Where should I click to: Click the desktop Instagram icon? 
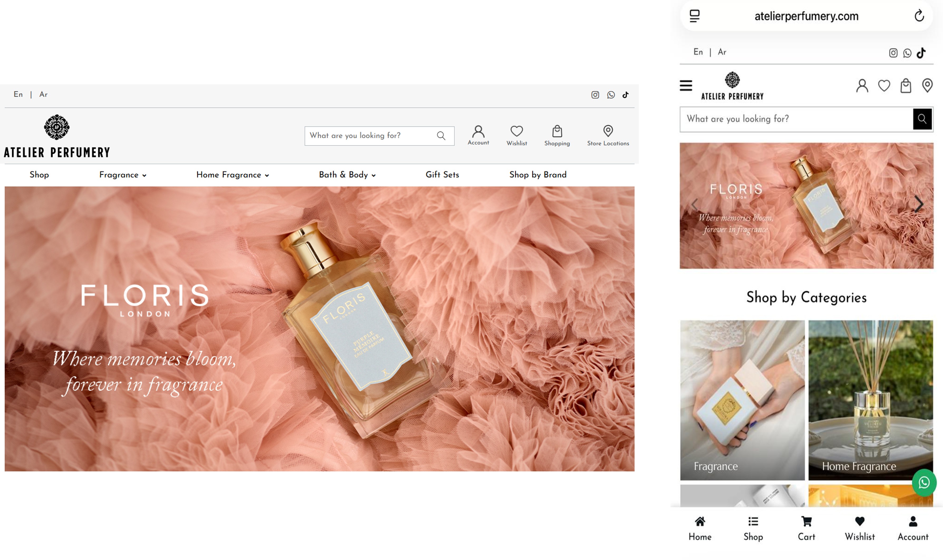tap(595, 95)
